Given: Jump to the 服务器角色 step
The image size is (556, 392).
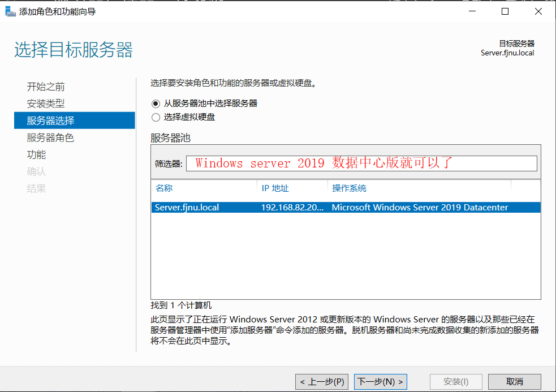Looking at the screenshot, I should tap(50, 137).
